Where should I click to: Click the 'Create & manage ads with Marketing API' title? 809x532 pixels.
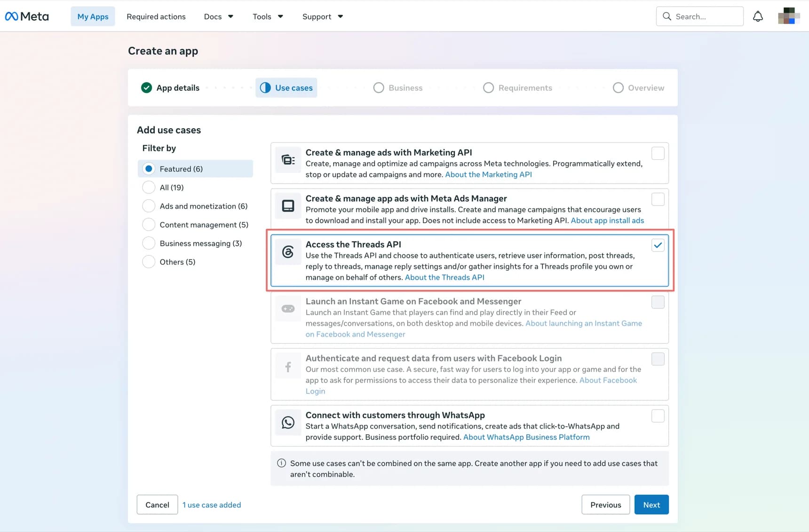(x=389, y=152)
